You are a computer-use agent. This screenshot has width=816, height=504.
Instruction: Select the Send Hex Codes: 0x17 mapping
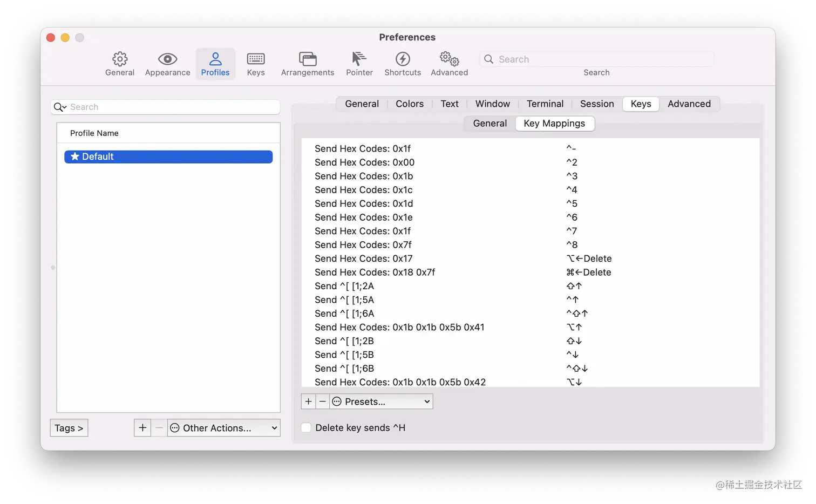pos(531,258)
